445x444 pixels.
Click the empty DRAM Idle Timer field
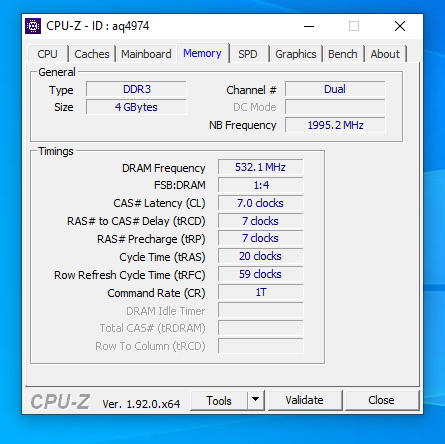coord(261,310)
